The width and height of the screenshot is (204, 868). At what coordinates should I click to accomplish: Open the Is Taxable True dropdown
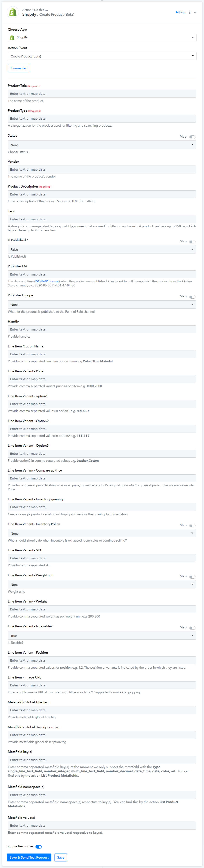tap(102, 636)
